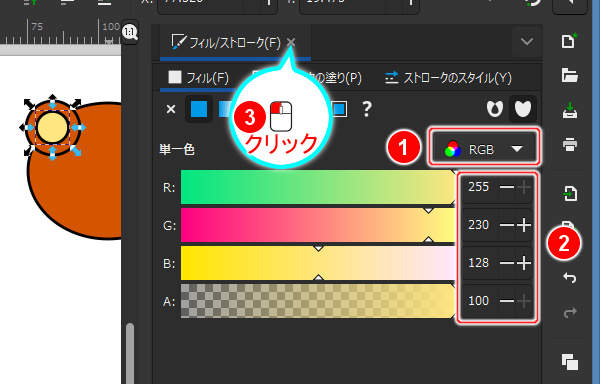Decrease the R value with minus

coord(507,187)
